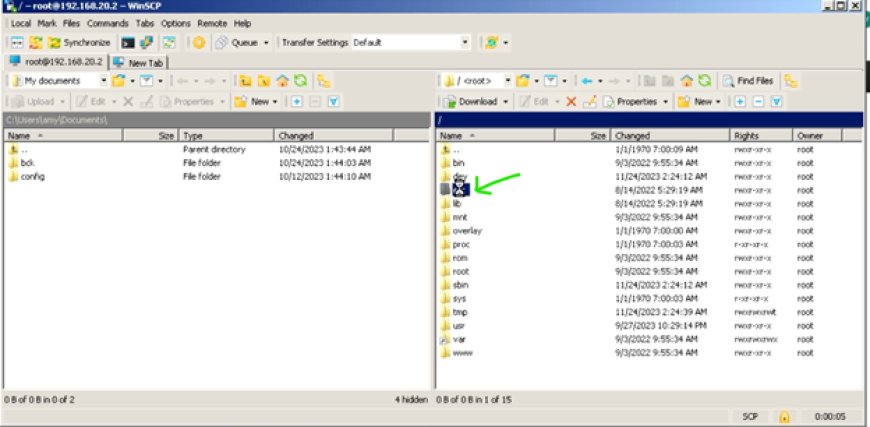Open the Commands menu
The width and height of the screenshot is (870, 427).
(108, 23)
